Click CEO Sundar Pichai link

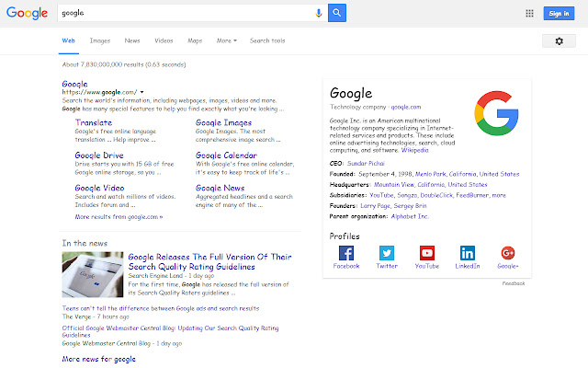[366, 164]
